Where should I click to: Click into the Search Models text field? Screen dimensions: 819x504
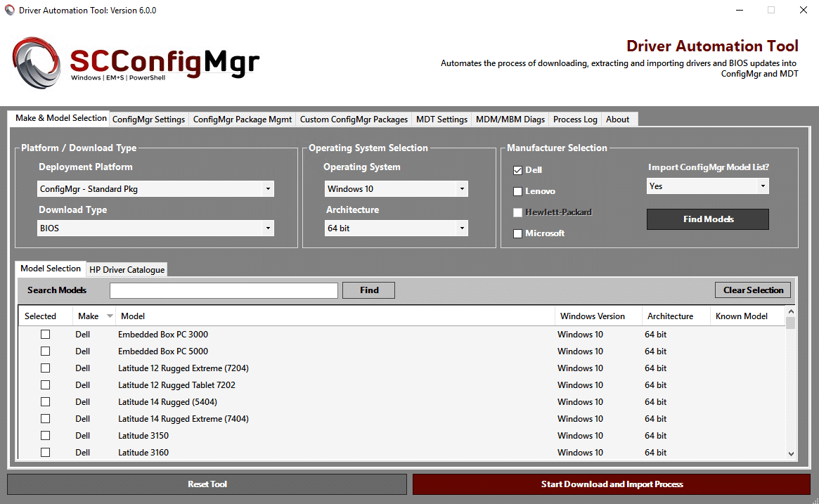pos(224,290)
